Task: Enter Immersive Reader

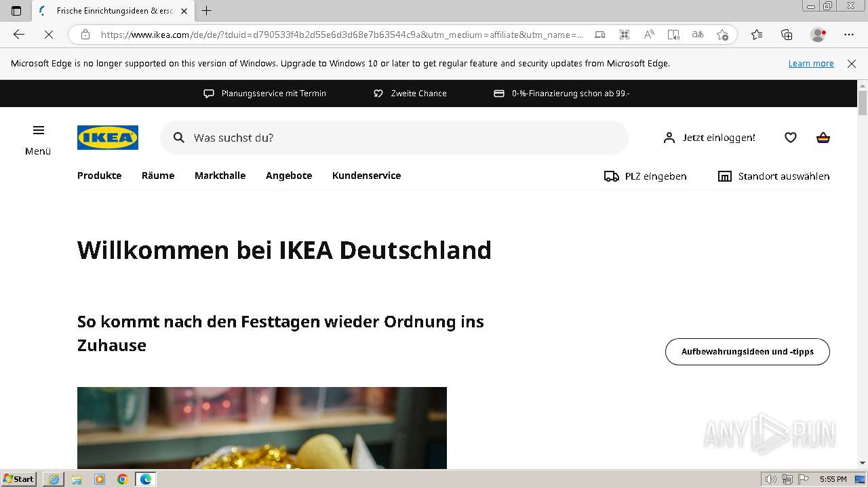Action: 673,35
